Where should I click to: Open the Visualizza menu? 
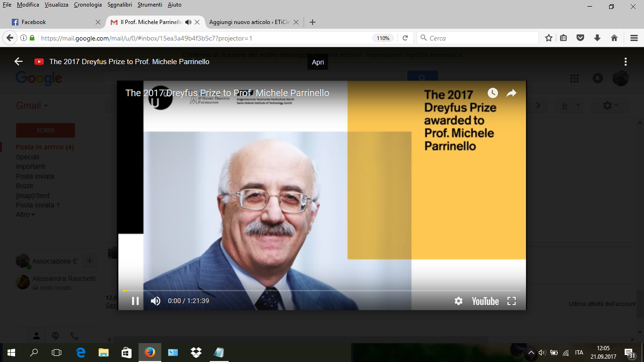click(57, 5)
